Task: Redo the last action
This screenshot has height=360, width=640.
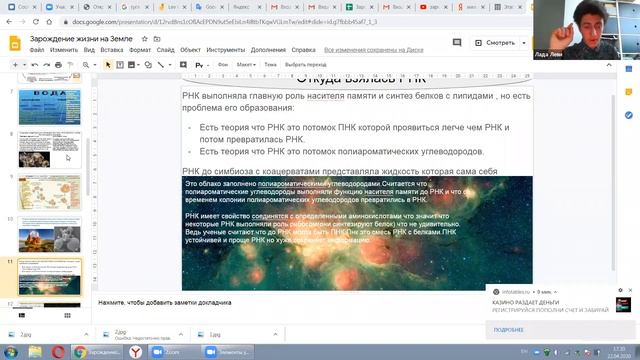Action: coord(47,65)
